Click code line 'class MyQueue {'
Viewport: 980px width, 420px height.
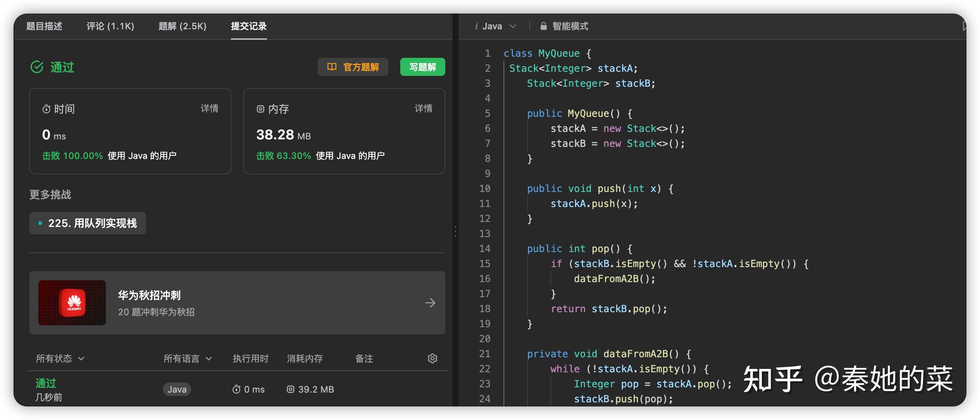click(547, 53)
